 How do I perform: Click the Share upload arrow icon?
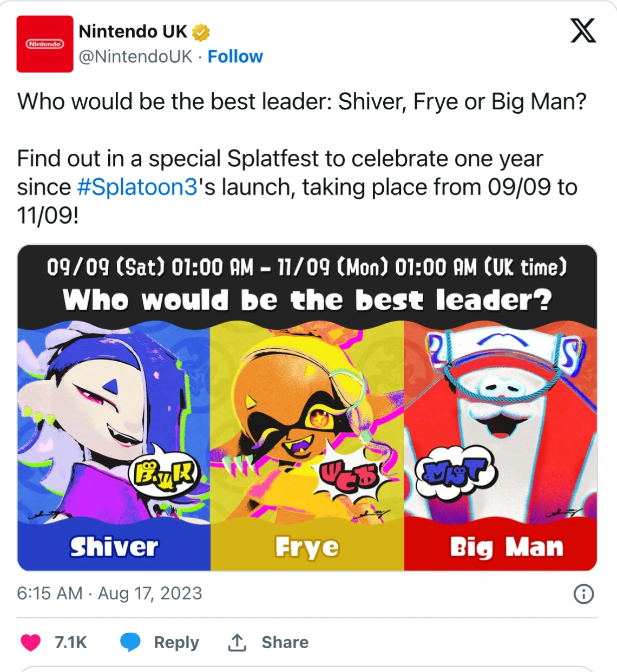tap(237, 642)
